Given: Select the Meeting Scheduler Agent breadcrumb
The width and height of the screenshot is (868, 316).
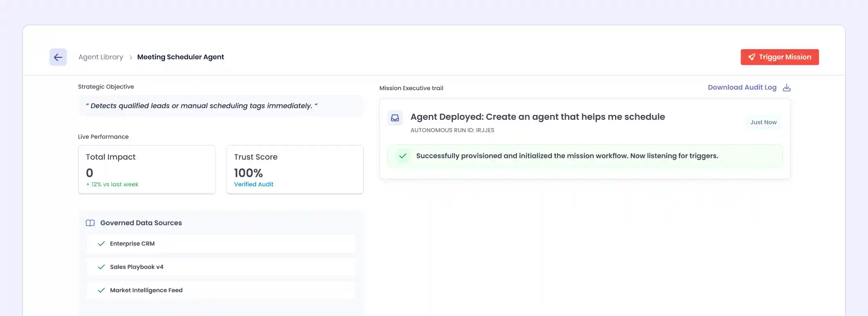Looking at the screenshot, I should pos(181,57).
